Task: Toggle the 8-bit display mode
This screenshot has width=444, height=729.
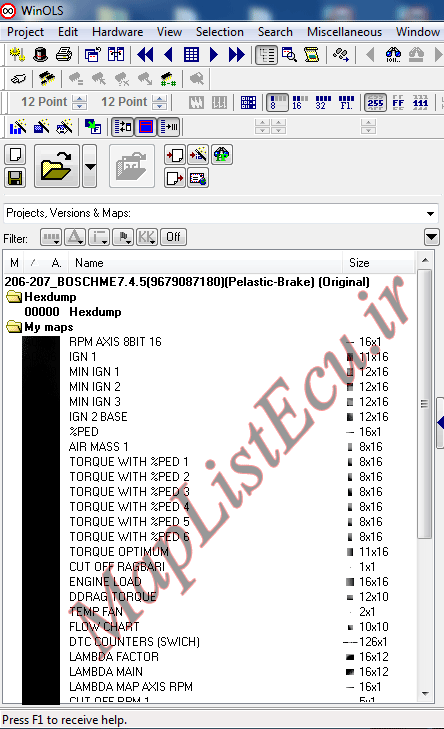Action: (277, 102)
